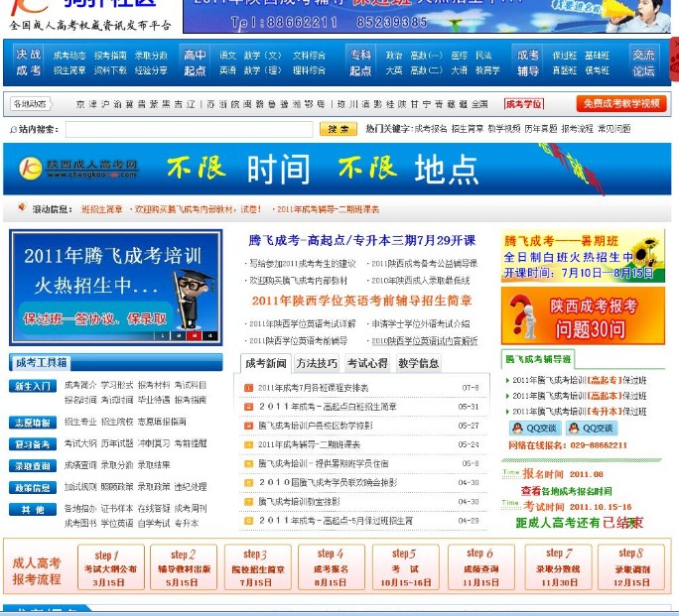Open the first QQ交谈 chat button

[535, 429]
